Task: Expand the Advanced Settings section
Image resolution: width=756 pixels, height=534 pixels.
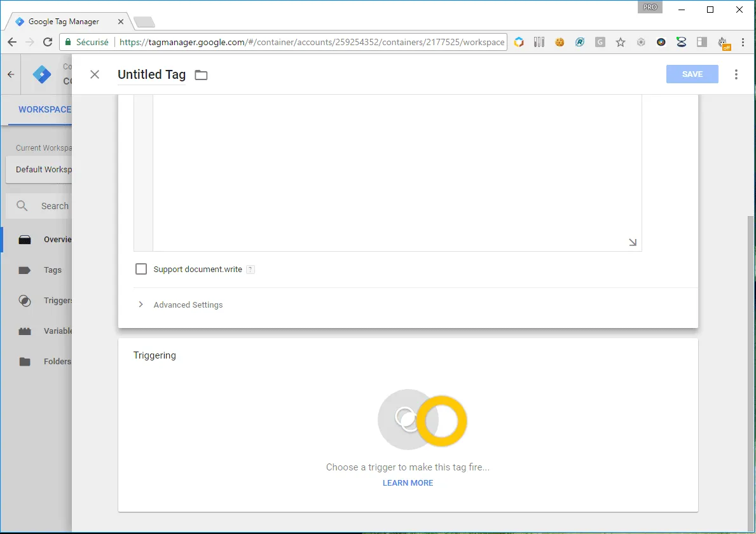Action: click(188, 305)
